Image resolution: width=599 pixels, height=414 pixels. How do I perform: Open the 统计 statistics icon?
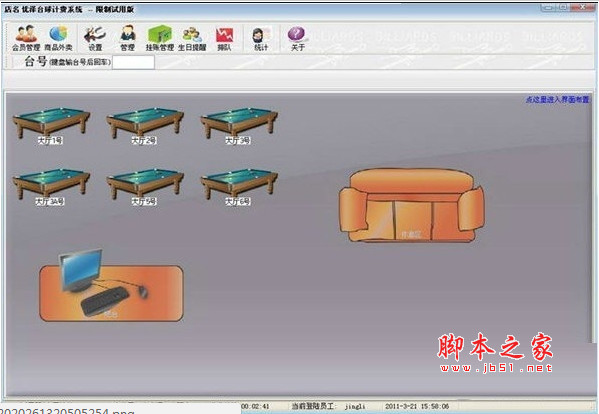pos(261,38)
